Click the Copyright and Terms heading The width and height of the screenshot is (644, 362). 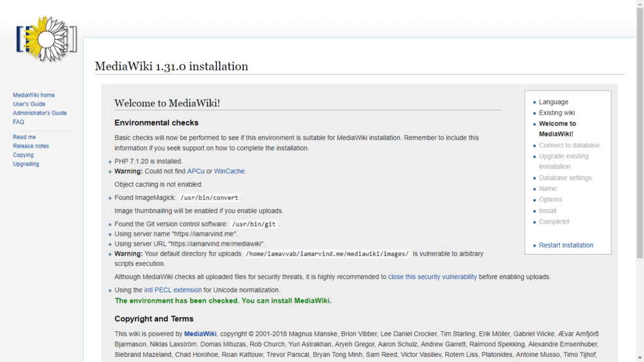154,319
